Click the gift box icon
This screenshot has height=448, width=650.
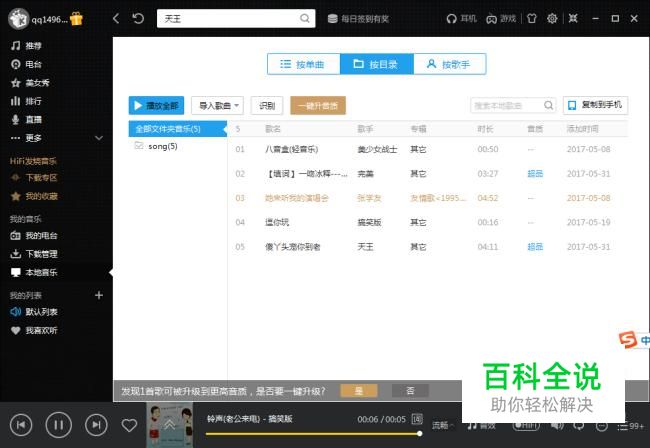pyautogui.click(x=76, y=19)
